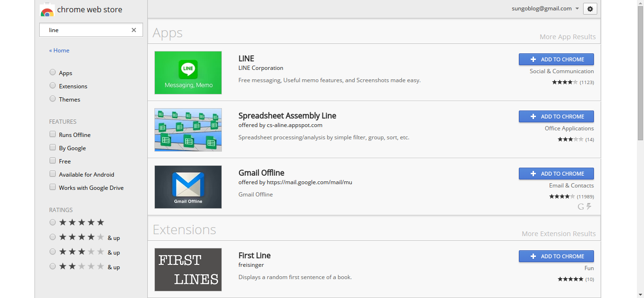
Task: Check Available for Android
Action: [52, 174]
